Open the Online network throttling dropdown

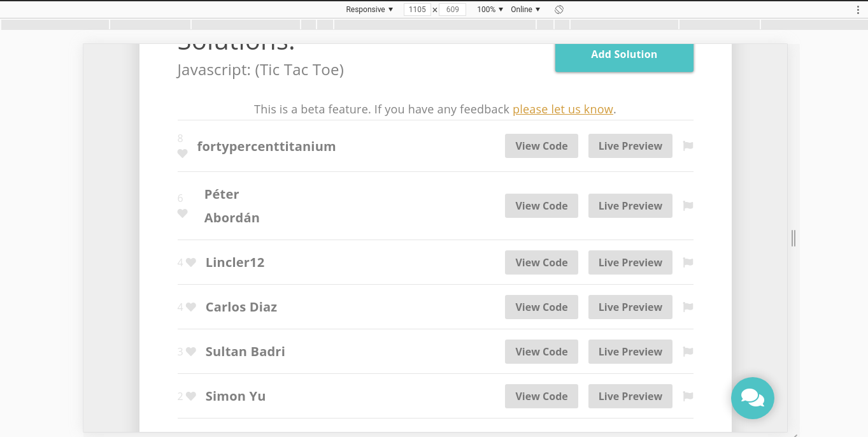pyautogui.click(x=525, y=9)
